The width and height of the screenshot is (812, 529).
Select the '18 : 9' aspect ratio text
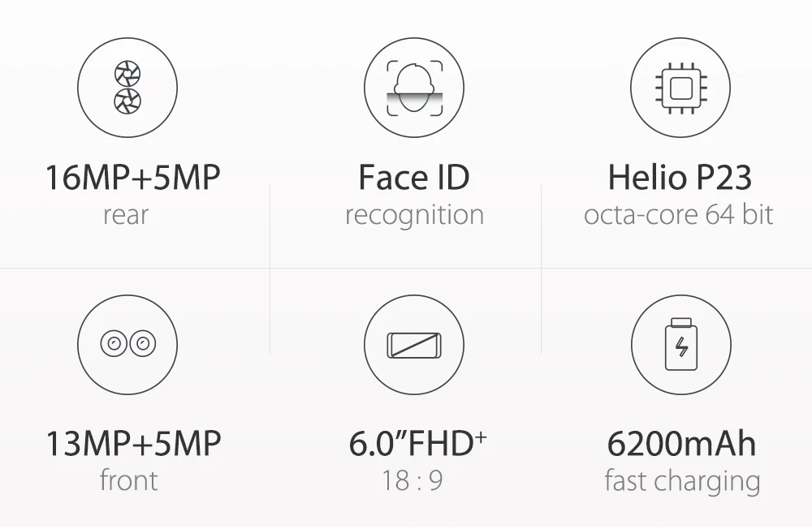click(412, 480)
